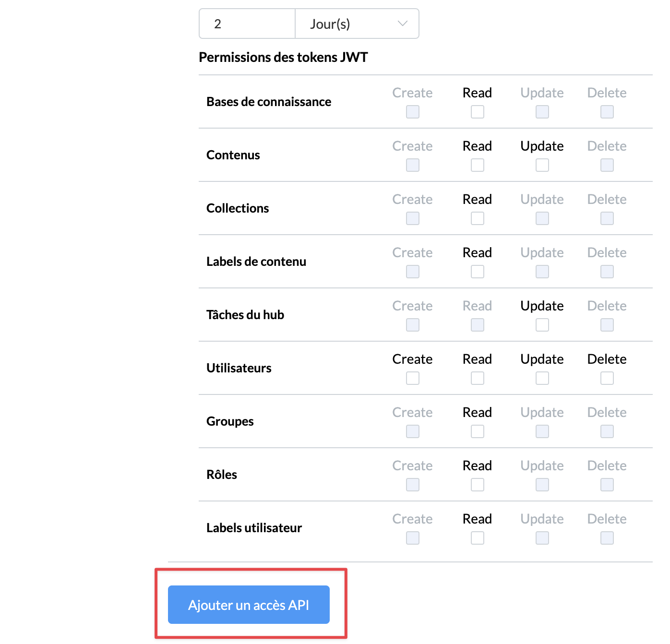Tick Read for Labels utilisateur
The height and width of the screenshot is (644, 670).
coord(478,538)
